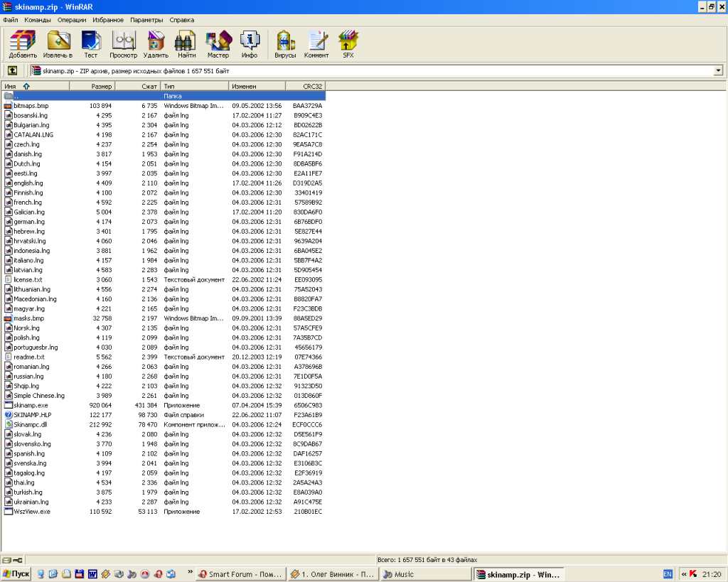
Task: Sort by the Тип column header
Action: click(x=195, y=86)
